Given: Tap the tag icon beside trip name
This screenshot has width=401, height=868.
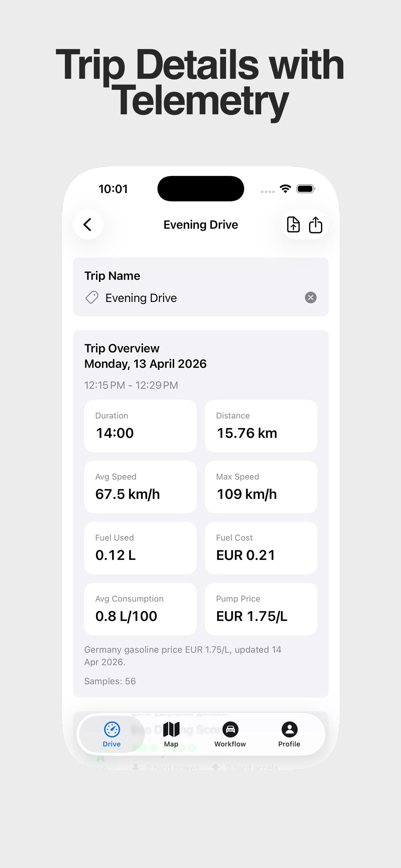Looking at the screenshot, I should click(x=92, y=297).
